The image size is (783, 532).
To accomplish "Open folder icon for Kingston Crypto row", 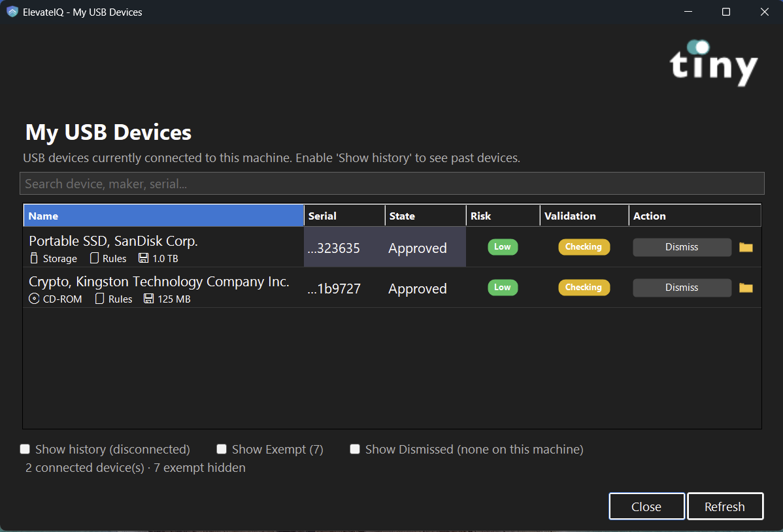I will (x=746, y=288).
